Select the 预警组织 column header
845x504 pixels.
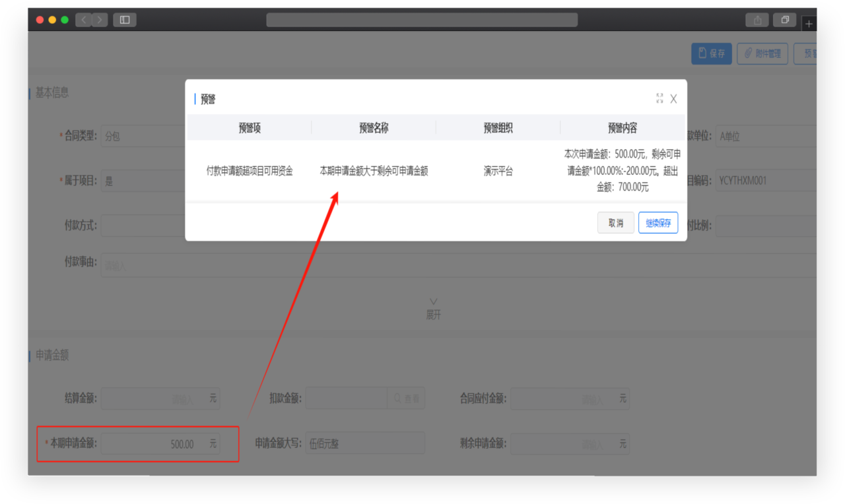tap(498, 128)
